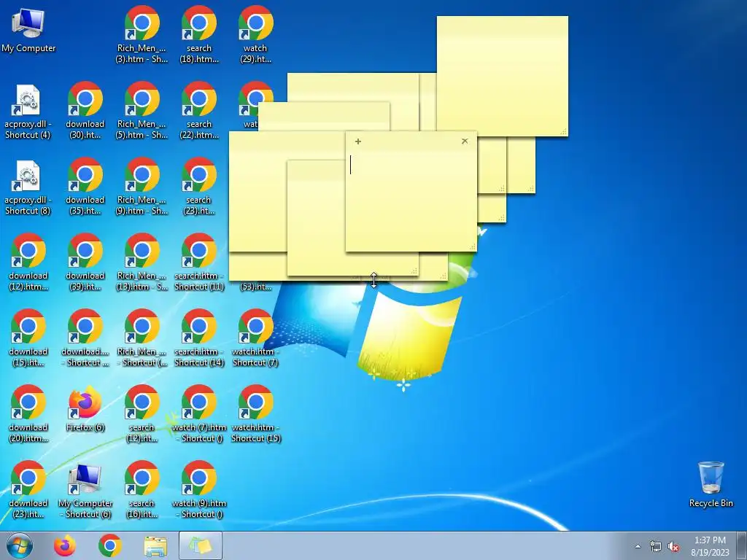Open the clock showing 1:37 PM
Image resolution: width=747 pixels, height=560 pixels.
710,546
